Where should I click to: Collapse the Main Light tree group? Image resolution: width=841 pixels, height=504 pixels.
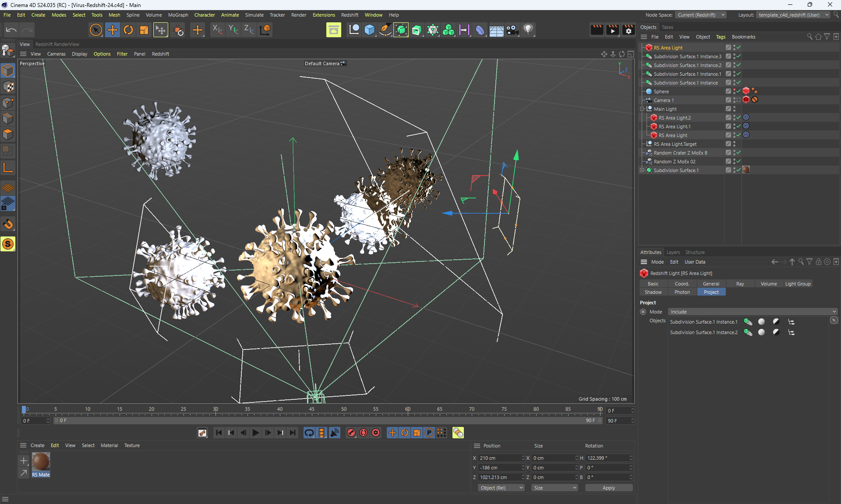click(x=642, y=109)
